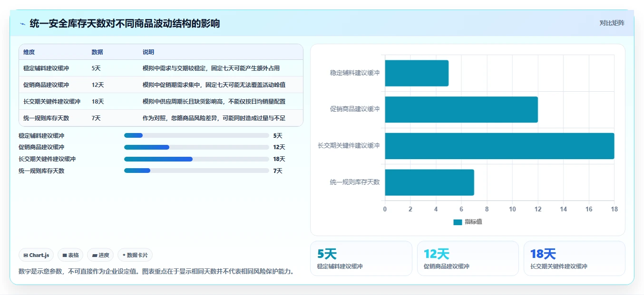Click the 促销商品建议缓冲 progress bar
This screenshot has height=295, width=644.
tap(196, 147)
